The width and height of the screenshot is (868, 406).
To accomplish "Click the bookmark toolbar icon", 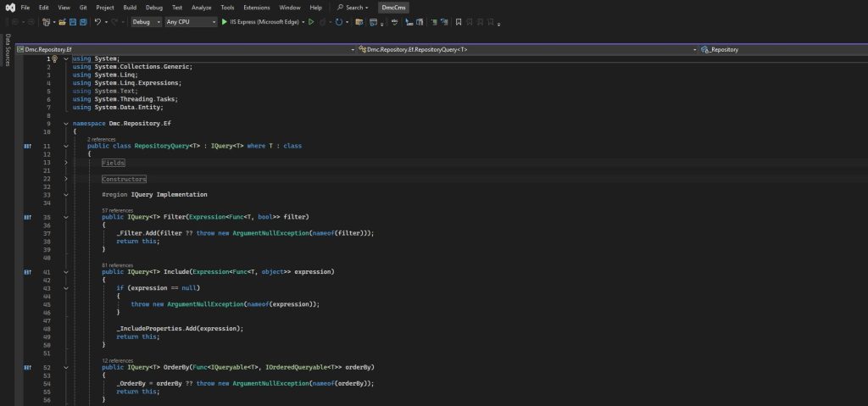I will 459,22.
